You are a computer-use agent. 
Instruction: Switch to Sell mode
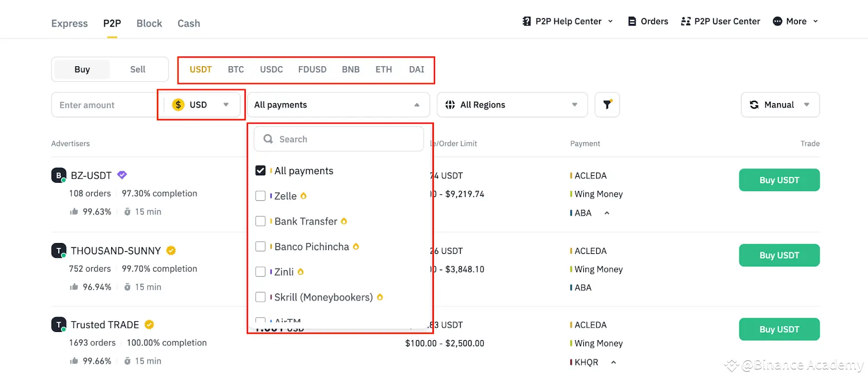tap(138, 69)
